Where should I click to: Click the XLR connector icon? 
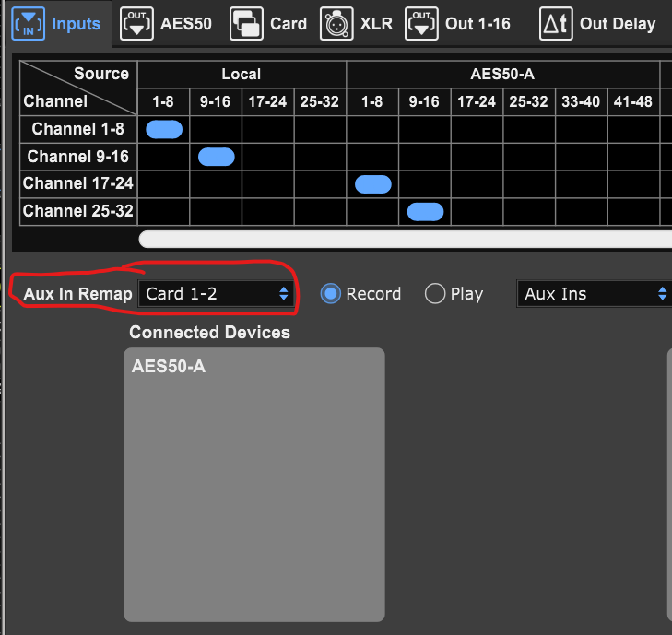tap(336, 24)
